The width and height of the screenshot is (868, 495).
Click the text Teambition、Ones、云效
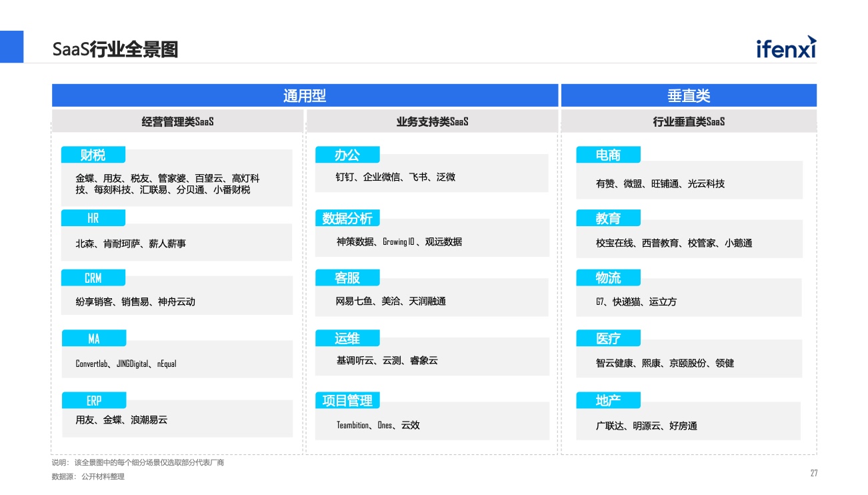tap(378, 425)
